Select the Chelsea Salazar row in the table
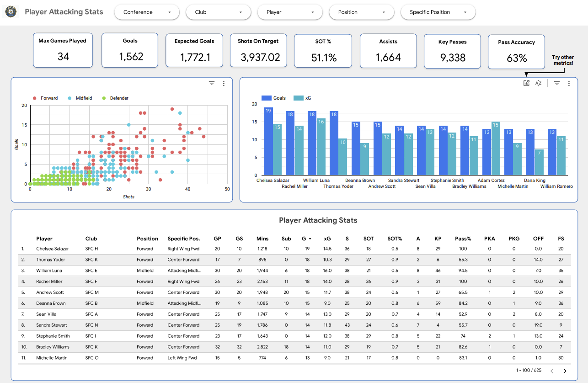588x383 pixels. (52, 249)
